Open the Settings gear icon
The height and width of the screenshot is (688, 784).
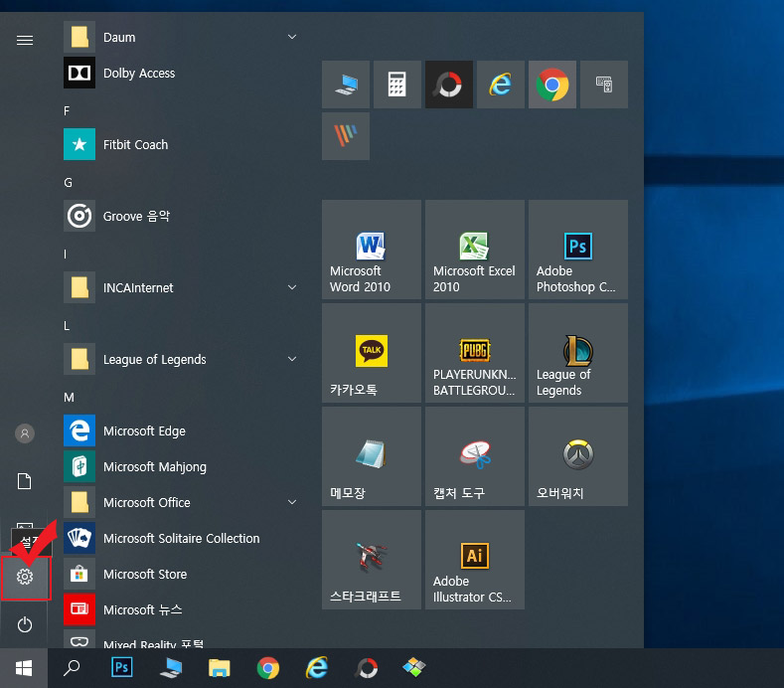click(25, 577)
